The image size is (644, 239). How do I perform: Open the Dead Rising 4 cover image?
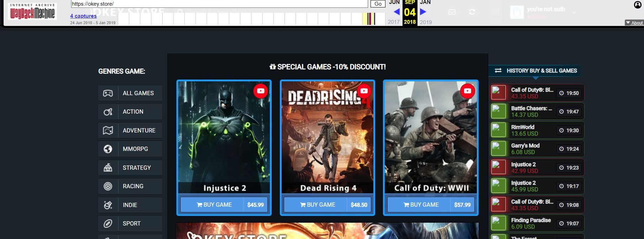point(328,137)
